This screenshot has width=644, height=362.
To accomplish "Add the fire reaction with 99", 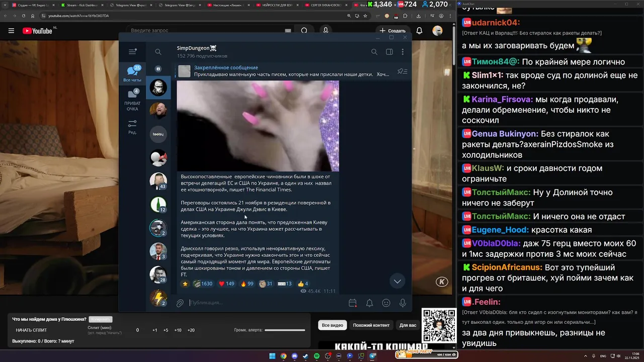I will tap(247, 284).
